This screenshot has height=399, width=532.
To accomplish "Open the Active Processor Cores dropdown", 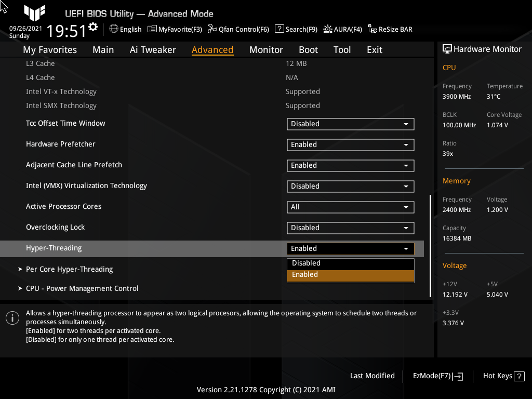I will click(350, 207).
